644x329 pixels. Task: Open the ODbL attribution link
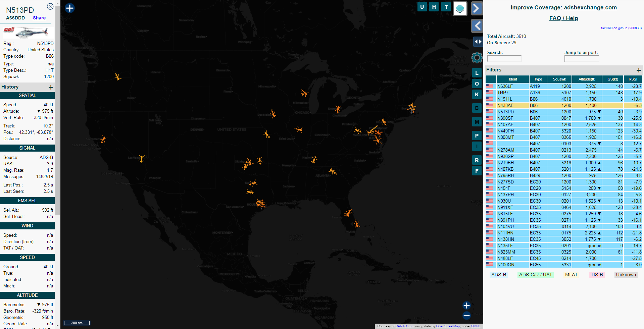click(475, 326)
